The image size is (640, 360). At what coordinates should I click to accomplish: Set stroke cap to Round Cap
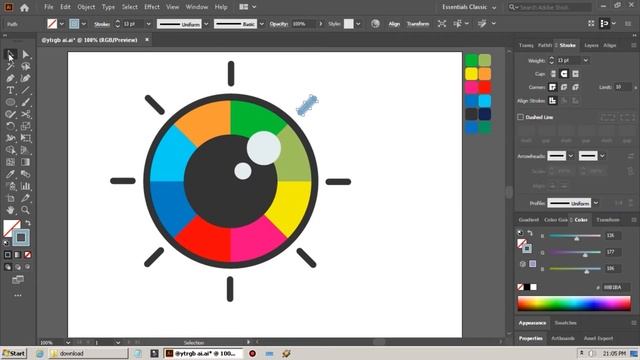coord(564,74)
